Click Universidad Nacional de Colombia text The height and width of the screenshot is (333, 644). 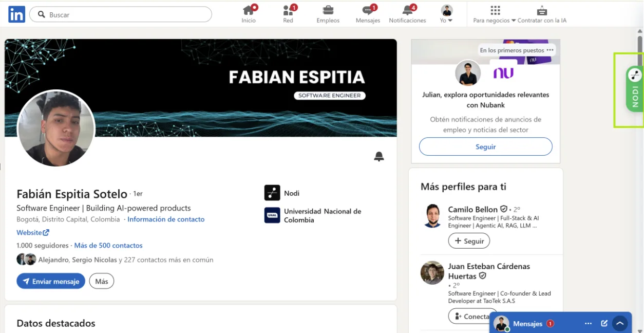[323, 215]
